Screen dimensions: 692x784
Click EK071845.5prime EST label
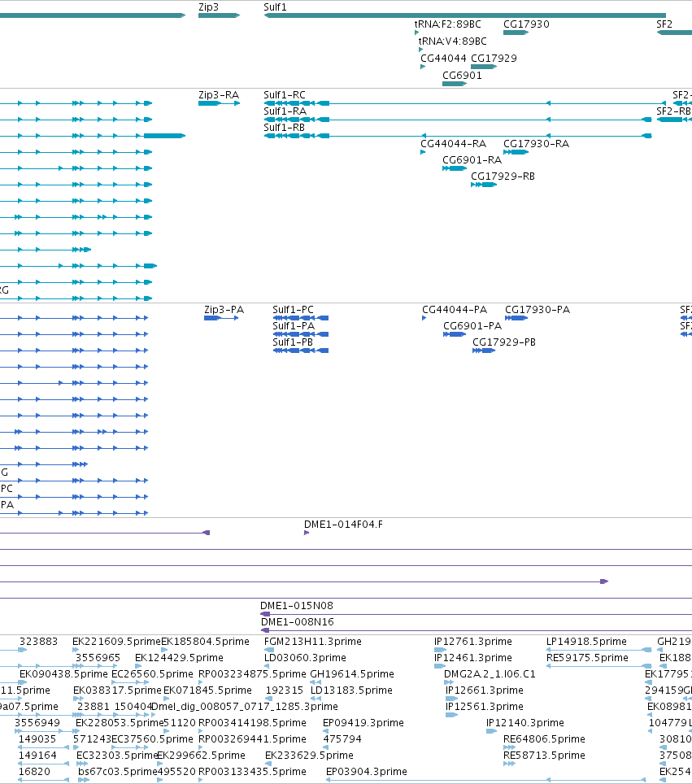click(207, 690)
